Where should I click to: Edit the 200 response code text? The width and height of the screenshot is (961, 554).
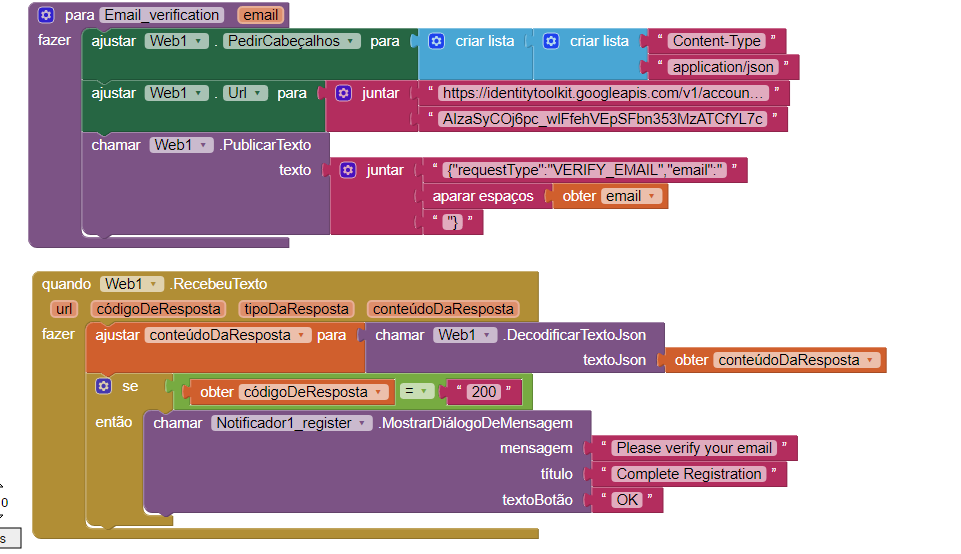(x=484, y=392)
